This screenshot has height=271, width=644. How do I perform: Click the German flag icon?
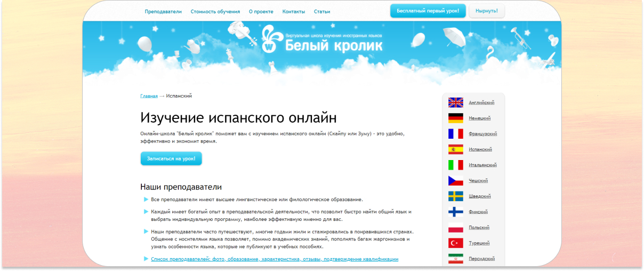[x=455, y=118]
